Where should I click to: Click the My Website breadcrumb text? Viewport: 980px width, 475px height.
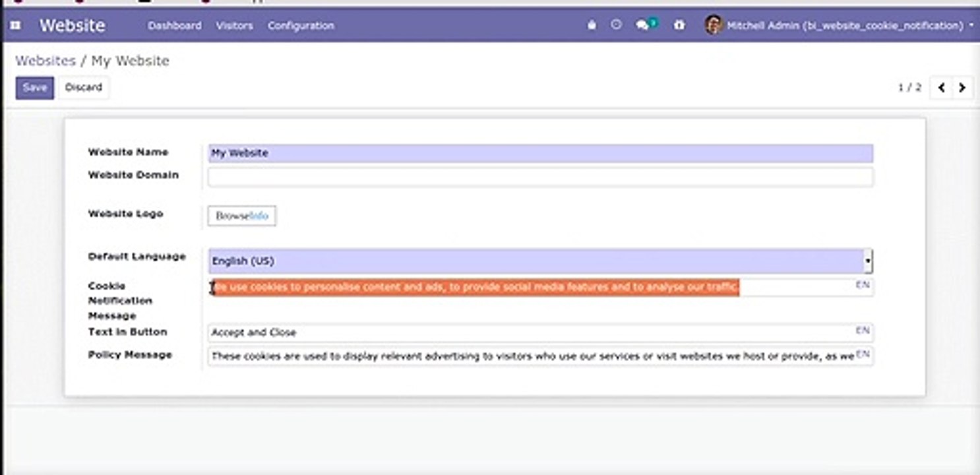point(130,61)
